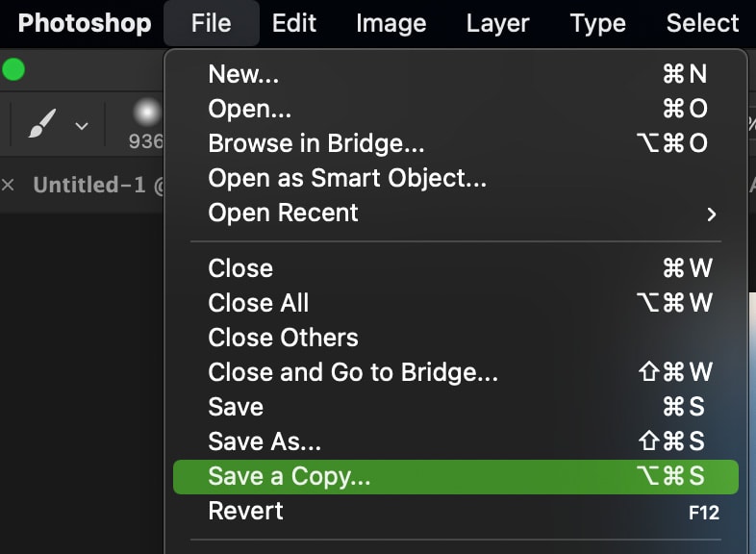
Task: Open the Layer menu in menu bar
Action: (x=497, y=23)
